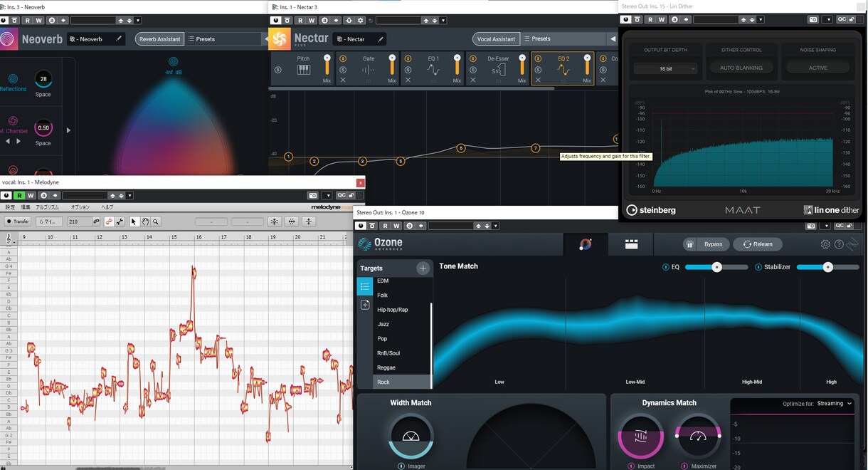Toggle Melodyne Read automation R button
The image size is (868, 470).
click(20, 195)
